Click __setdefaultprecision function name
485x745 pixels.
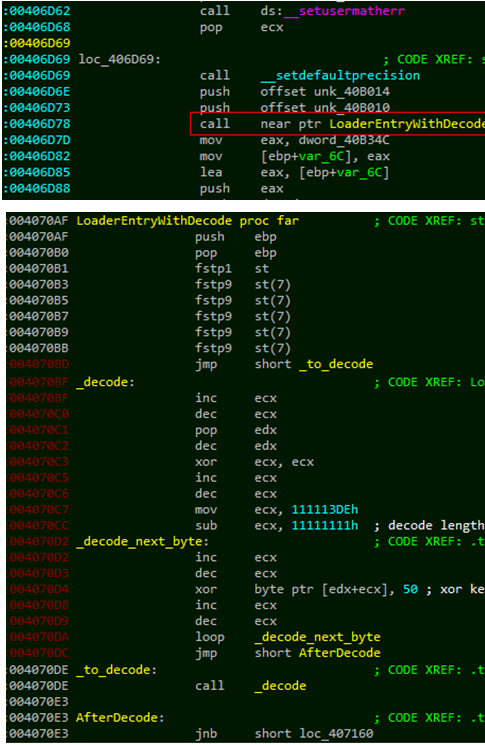[x=340, y=75]
